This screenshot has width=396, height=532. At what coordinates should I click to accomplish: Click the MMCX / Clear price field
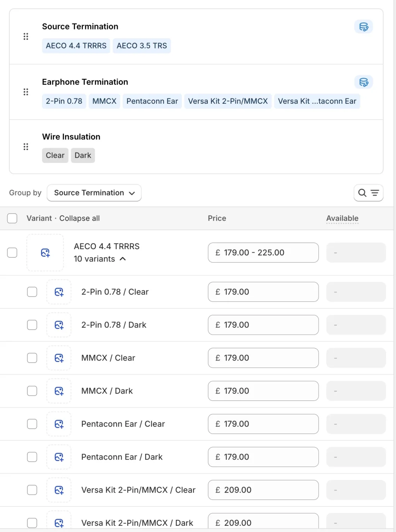(263, 358)
